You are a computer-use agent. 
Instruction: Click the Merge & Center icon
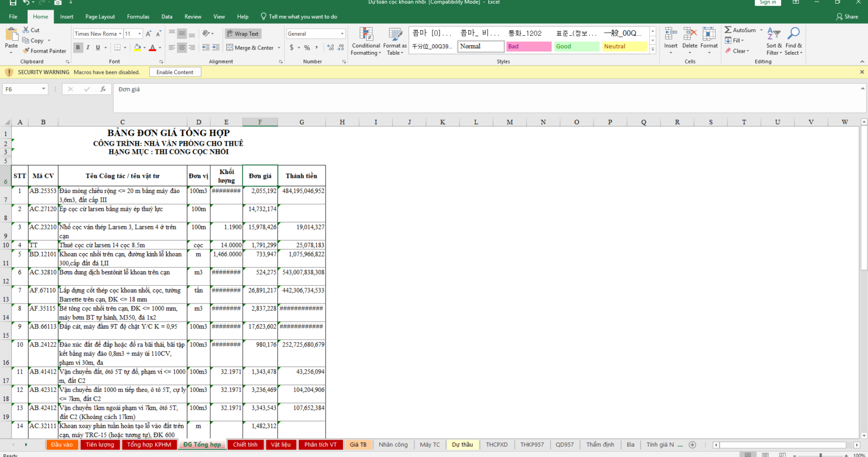(230, 48)
